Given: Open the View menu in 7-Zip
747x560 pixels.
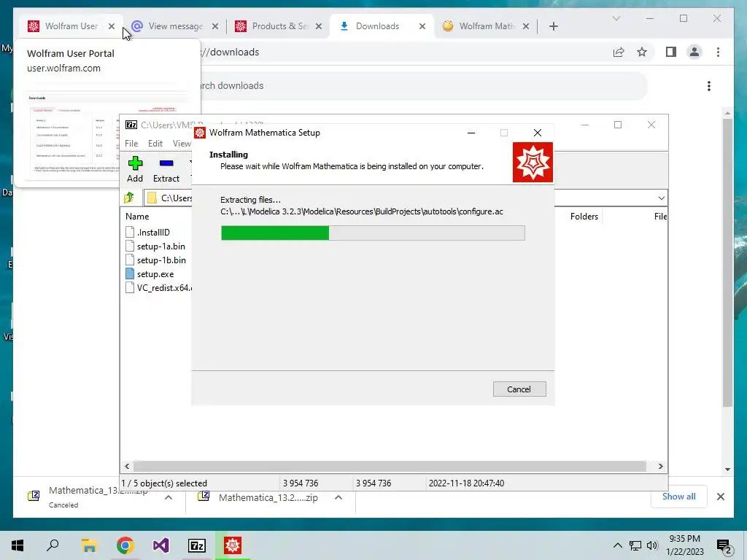Looking at the screenshot, I should coord(182,144).
